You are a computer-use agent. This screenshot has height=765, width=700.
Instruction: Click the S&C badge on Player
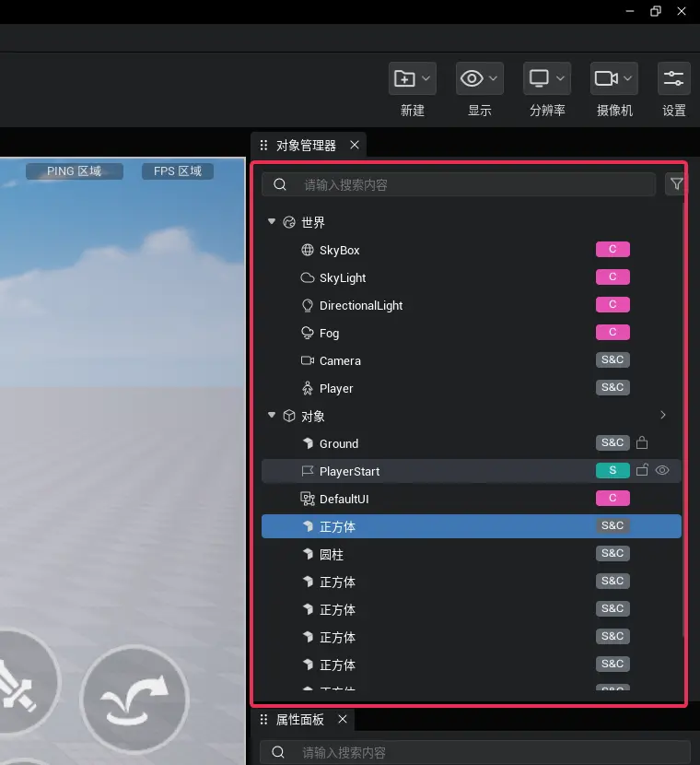pyautogui.click(x=612, y=387)
